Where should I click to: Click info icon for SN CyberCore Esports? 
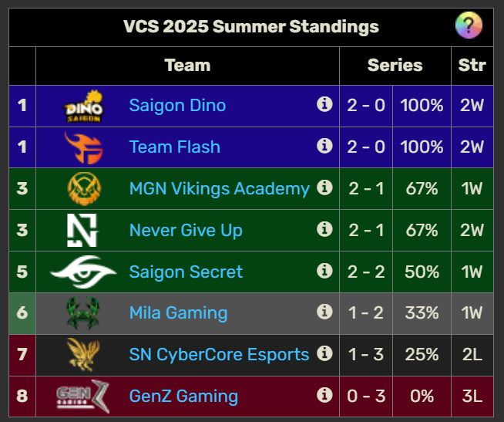324,353
